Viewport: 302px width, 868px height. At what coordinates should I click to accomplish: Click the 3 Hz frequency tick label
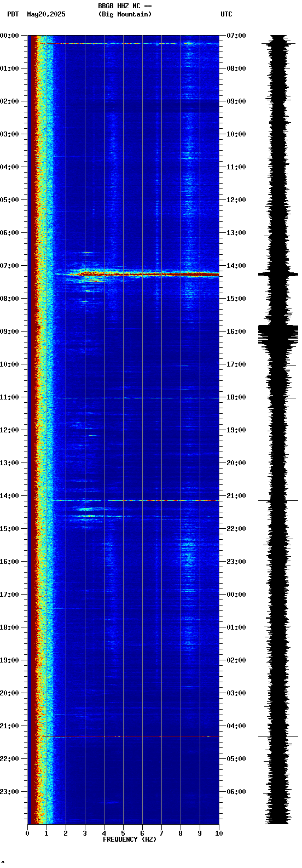(x=85, y=833)
